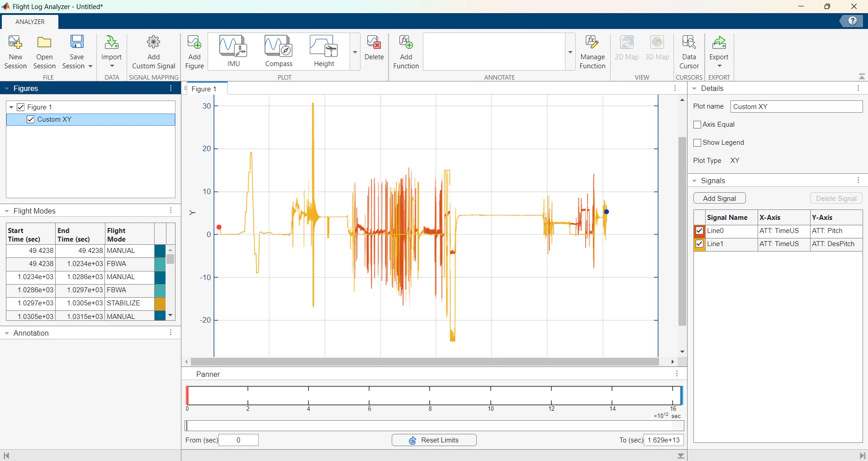Open Flight Modes panel options menu
Viewport: 868px width, 461px height.
(171, 210)
